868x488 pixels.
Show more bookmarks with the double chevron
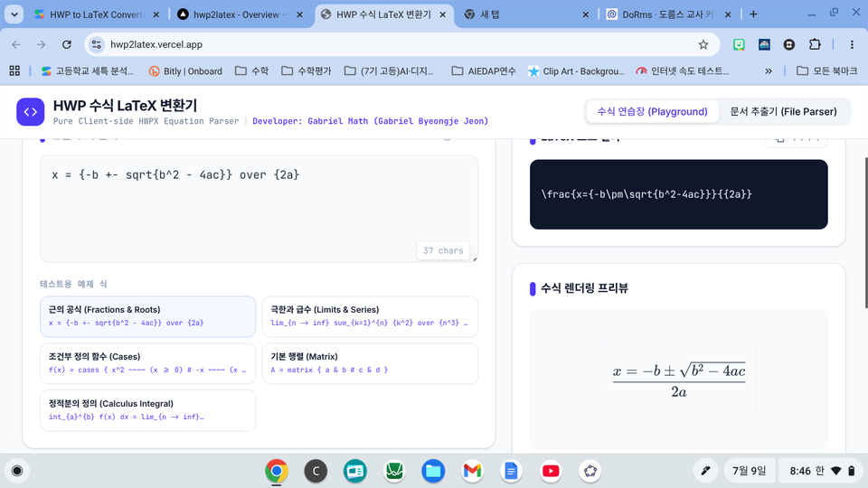pos(769,70)
